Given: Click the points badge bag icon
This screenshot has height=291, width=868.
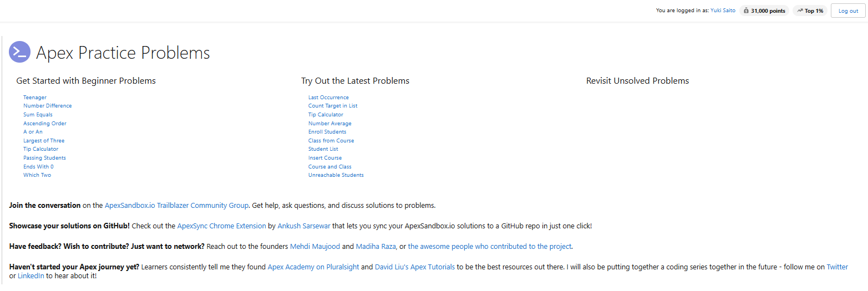Looking at the screenshot, I should click(746, 11).
